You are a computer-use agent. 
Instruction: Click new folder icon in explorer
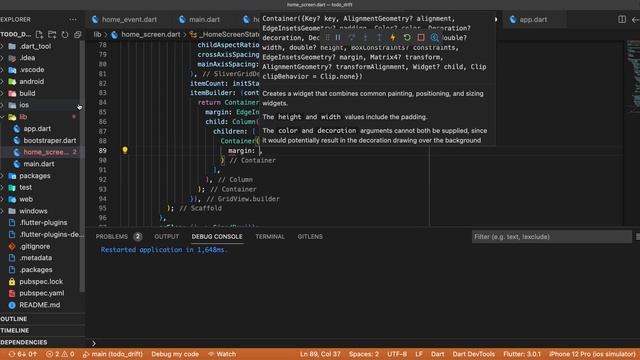point(52,35)
